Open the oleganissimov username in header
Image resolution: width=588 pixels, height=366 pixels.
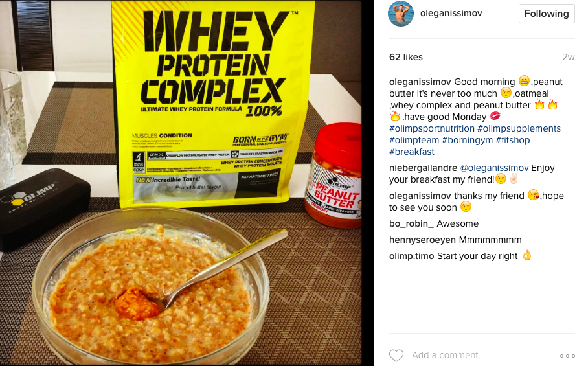tap(451, 13)
